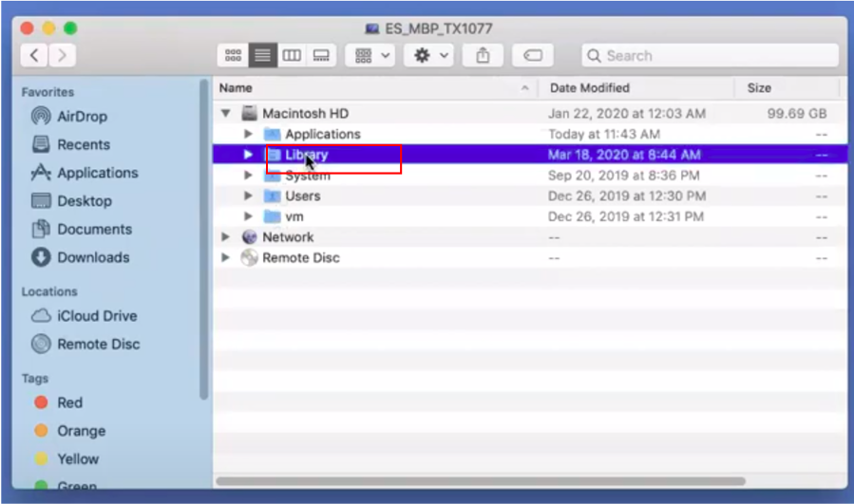Close the Finder window
This screenshot has width=854, height=504.
tap(28, 28)
